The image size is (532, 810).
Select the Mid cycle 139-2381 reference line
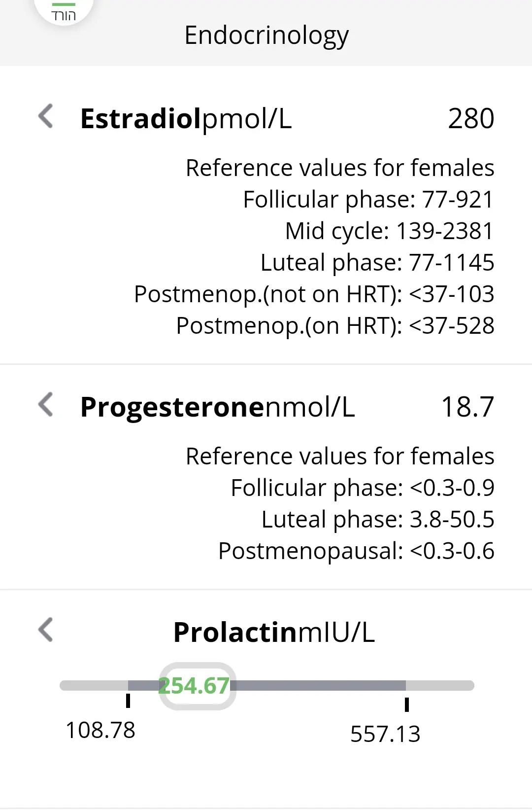389,231
